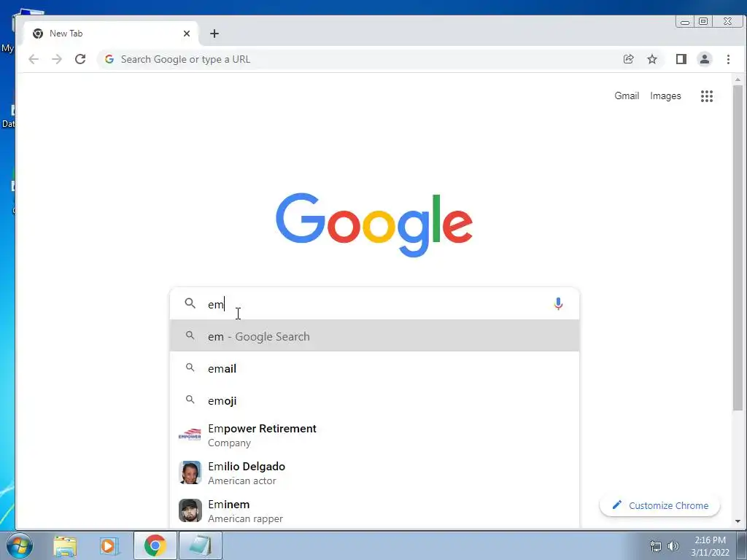747x560 pixels.
Task: Click the Eminem photo thumbnail
Action: point(190,510)
